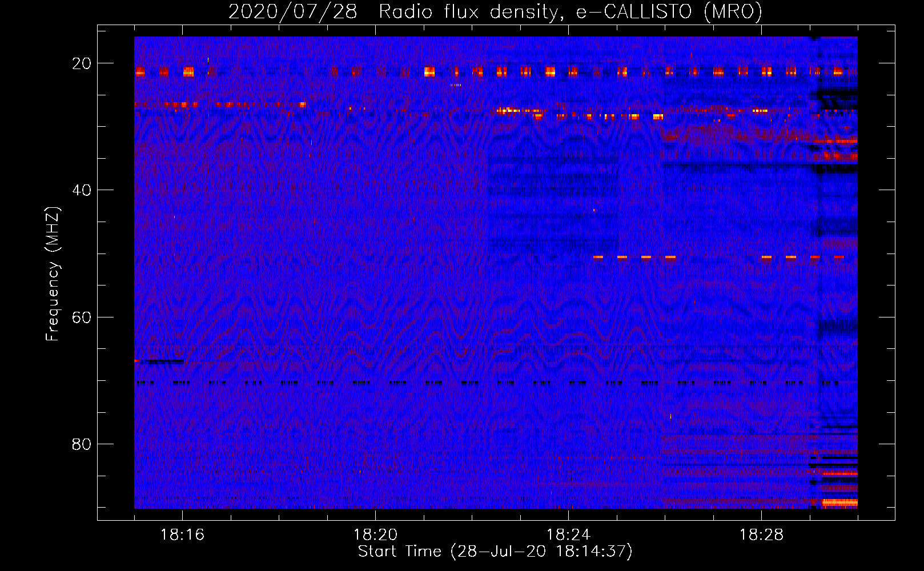This screenshot has height=571, width=924.
Task: Click the 18:20 time tick label
Action: tap(375, 535)
